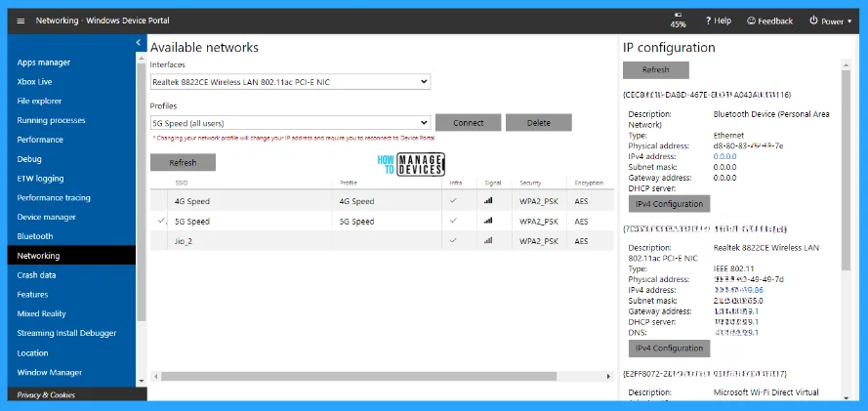The width and height of the screenshot is (868, 411).
Task: Open IPv4 Configuration for Realtek NIC
Action: 669,348
